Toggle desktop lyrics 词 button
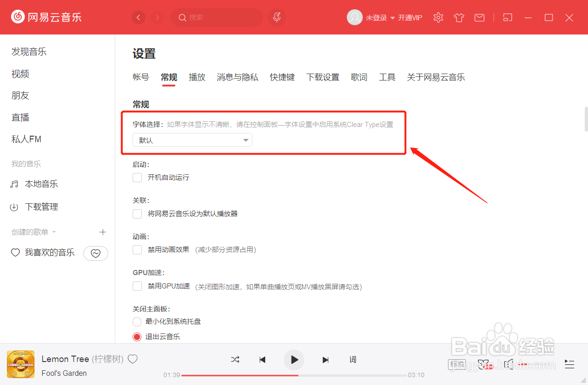588x385 pixels. click(353, 360)
